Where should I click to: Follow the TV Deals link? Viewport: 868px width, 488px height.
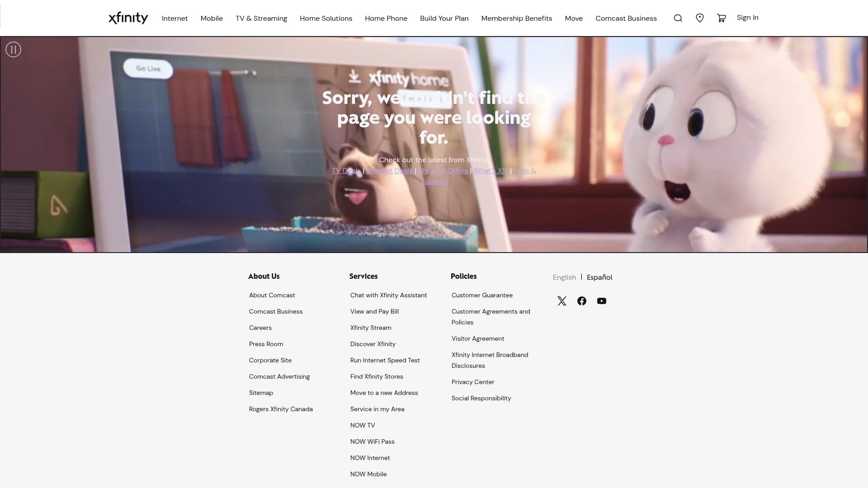tap(346, 171)
